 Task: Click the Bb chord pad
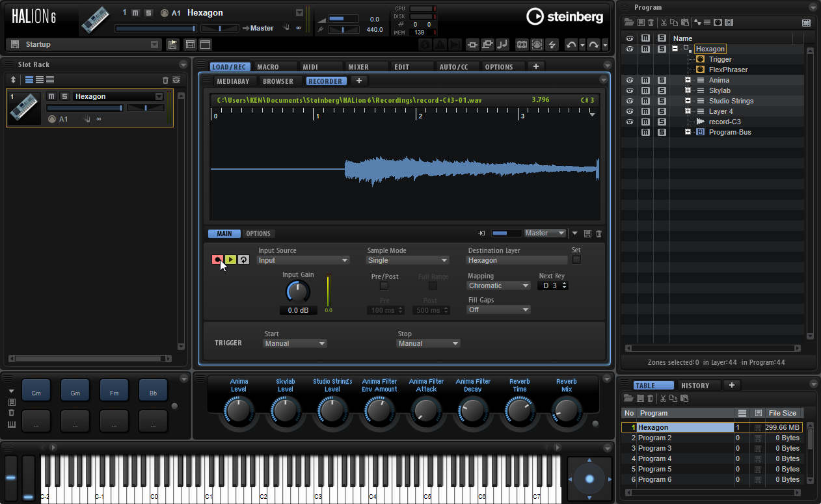point(154,390)
